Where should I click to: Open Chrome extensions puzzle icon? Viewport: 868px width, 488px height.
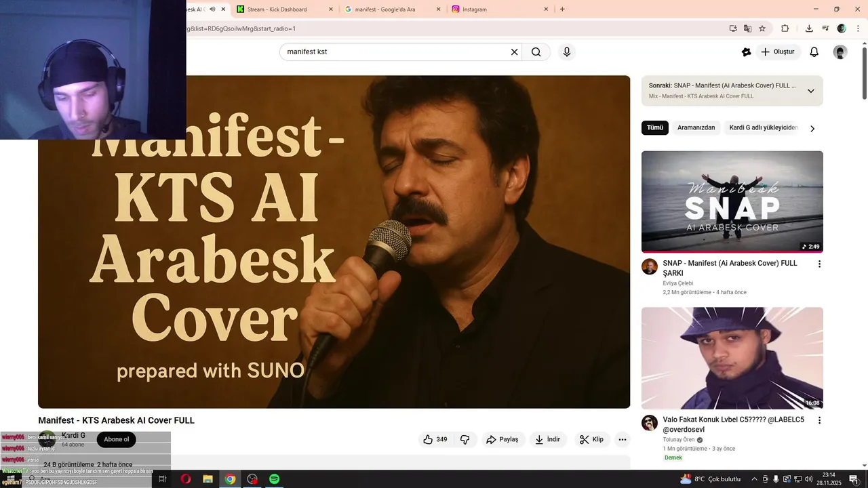pos(785,28)
